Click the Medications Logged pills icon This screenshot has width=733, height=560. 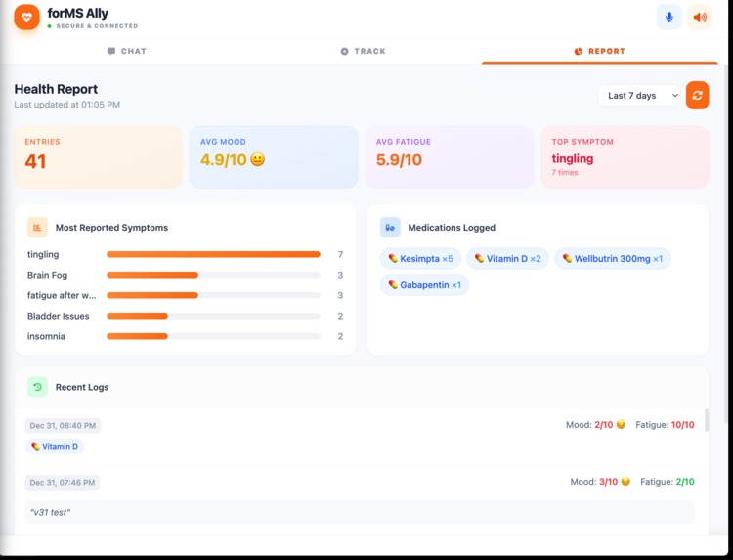pos(390,227)
